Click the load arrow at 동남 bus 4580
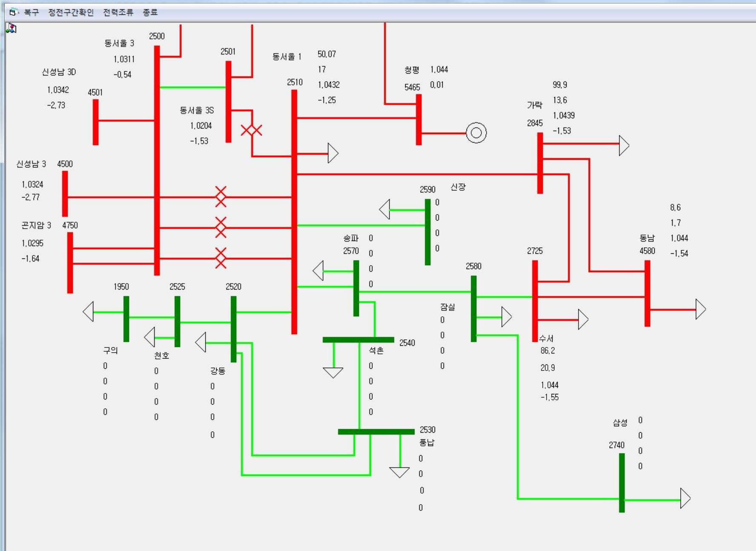The height and width of the screenshot is (551, 756). [x=701, y=309]
